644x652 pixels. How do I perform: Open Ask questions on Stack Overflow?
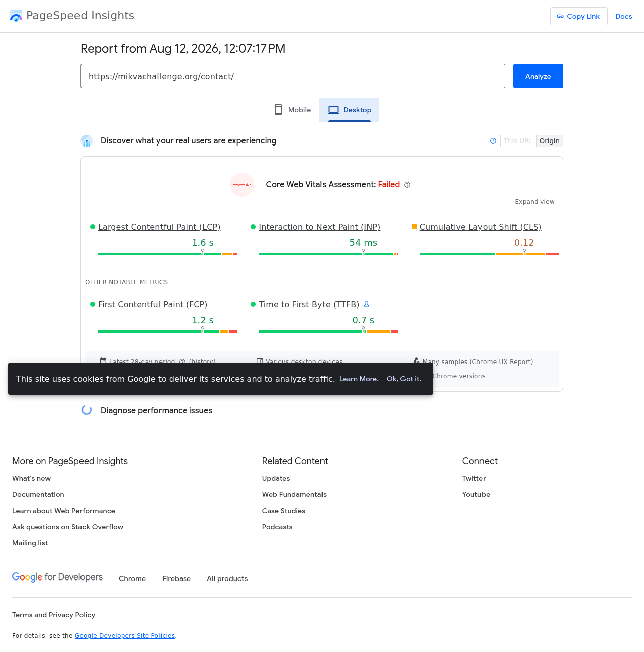pyautogui.click(x=67, y=527)
